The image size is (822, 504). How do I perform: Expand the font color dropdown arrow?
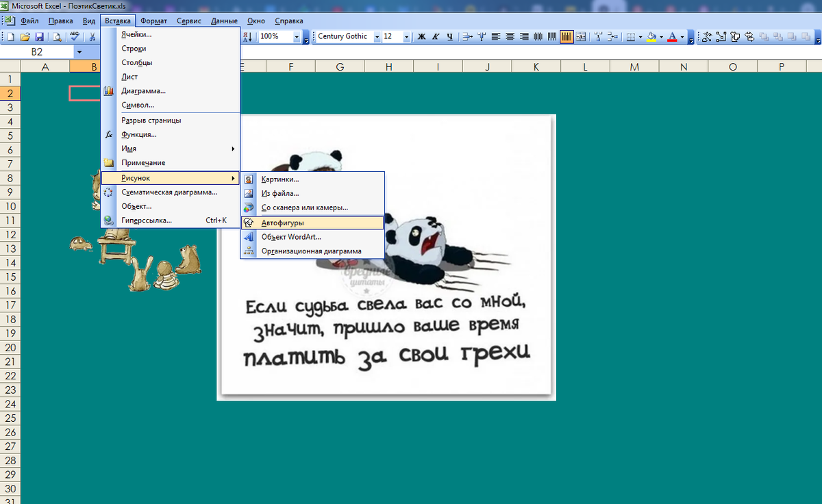(x=682, y=36)
